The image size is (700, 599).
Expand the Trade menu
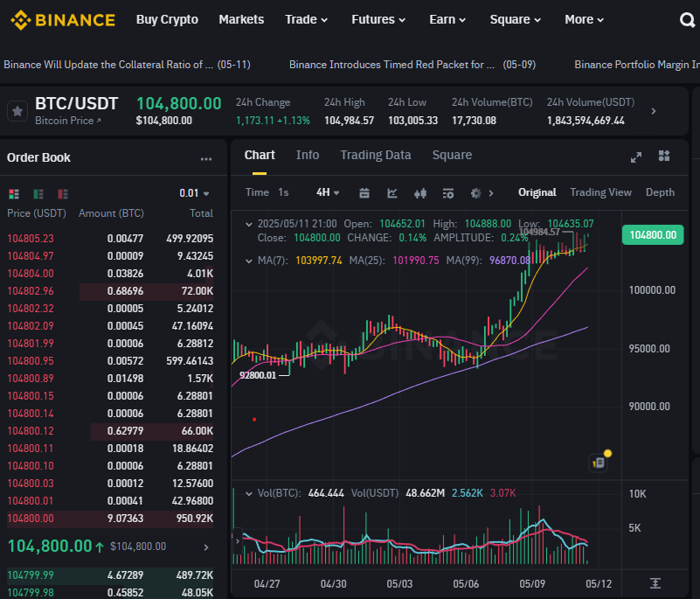pos(306,19)
